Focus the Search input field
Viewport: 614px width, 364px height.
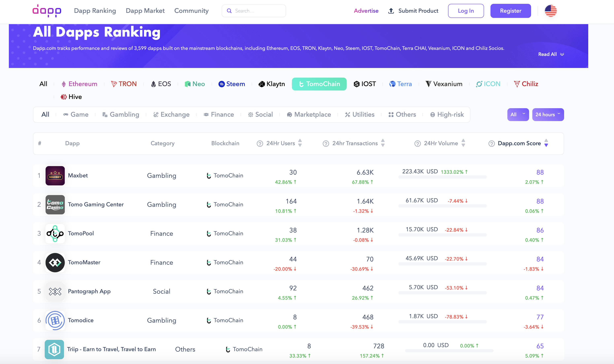tap(254, 11)
